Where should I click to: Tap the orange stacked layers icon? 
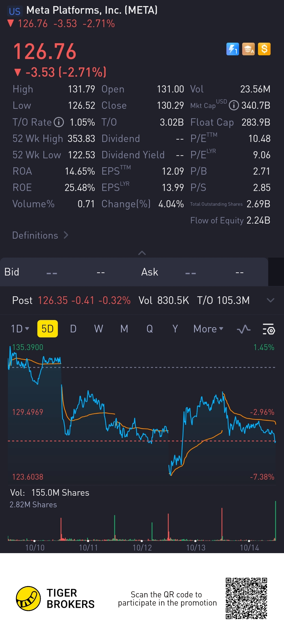[x=248, y=49]
